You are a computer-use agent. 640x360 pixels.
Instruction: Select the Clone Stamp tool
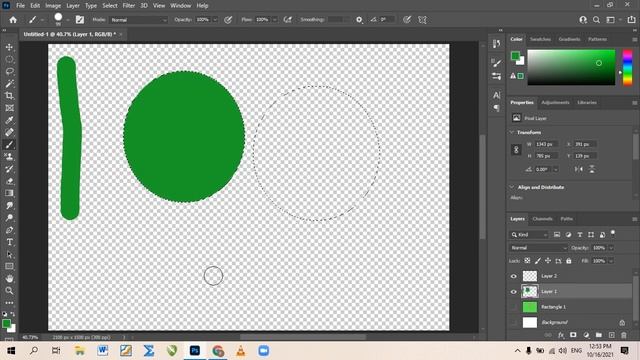point(9,157)
